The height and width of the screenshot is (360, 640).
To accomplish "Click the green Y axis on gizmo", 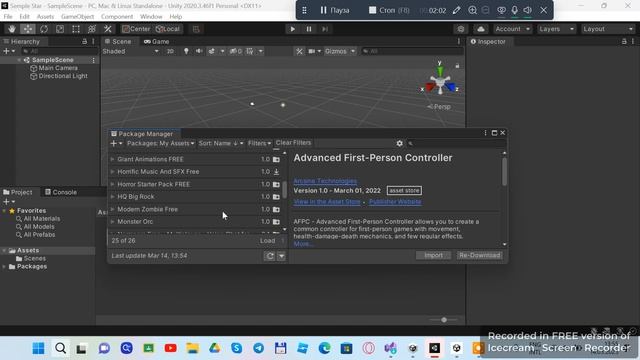I will (440, 70).
